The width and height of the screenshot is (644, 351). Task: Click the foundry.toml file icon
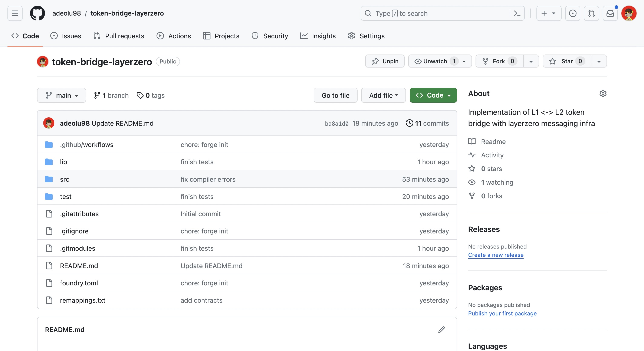49,283
